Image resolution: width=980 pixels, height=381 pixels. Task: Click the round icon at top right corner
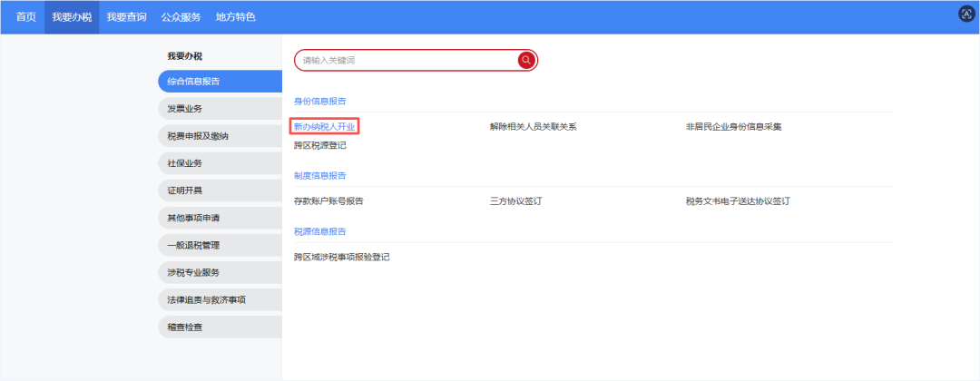967,14
